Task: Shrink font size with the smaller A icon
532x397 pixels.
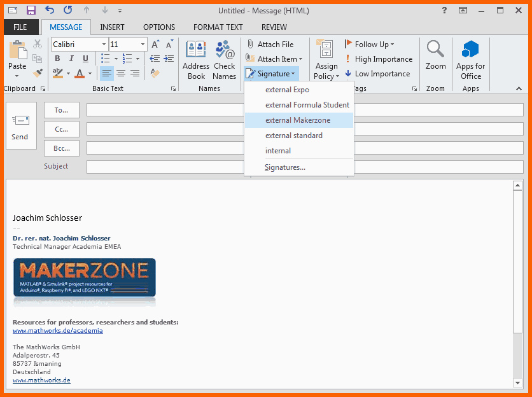Action: 169,44
